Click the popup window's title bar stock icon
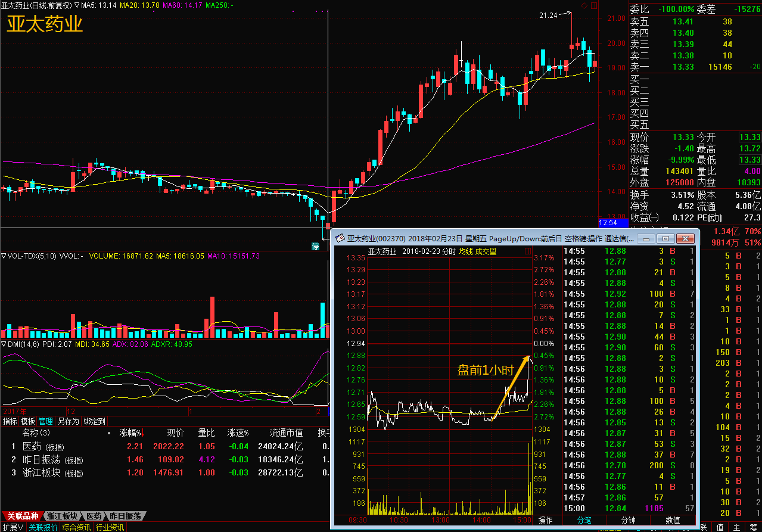 coord(340,238)
